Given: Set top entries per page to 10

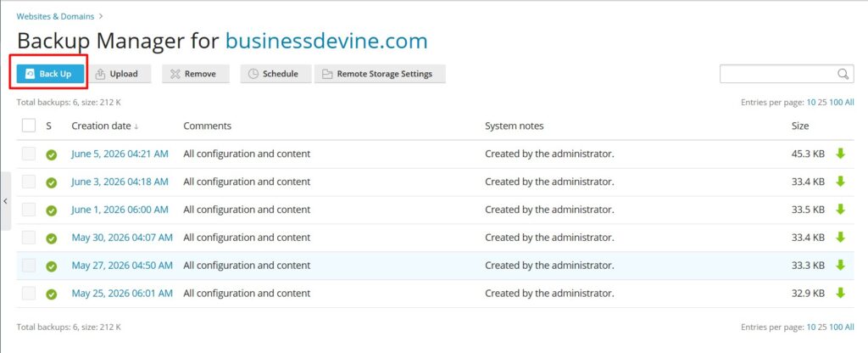Looking at the screenshot, I should 811,103.
